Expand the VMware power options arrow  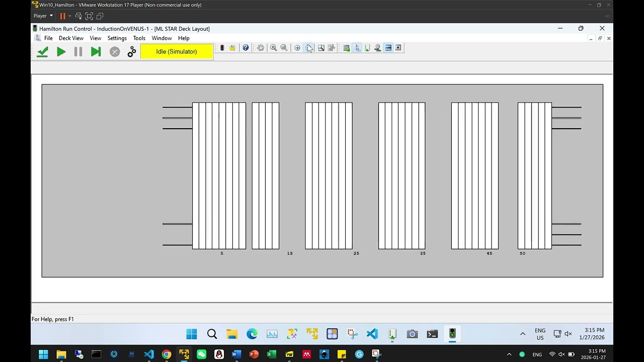click(69, 16)
